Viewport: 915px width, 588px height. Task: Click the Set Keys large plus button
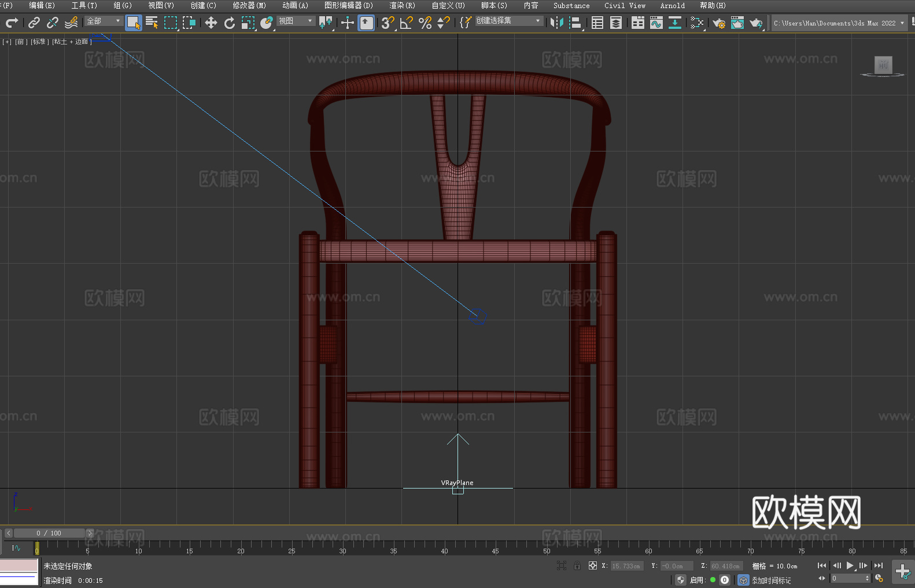[903, 572]
